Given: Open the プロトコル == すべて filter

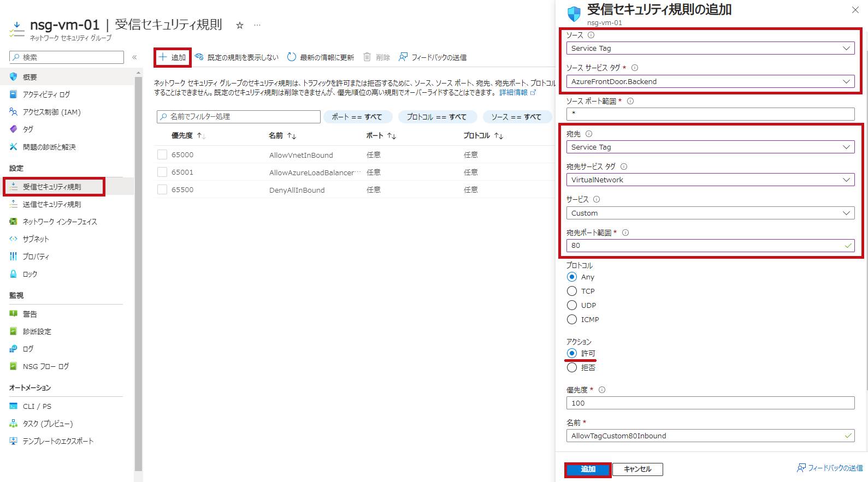Looking at the screenshot, I should [x=437, y=117].
